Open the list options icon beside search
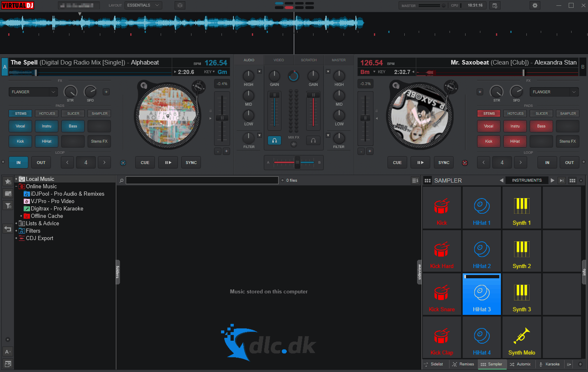Image resolution: width=588 pixels, height=372 pixels. click(415, 180)
